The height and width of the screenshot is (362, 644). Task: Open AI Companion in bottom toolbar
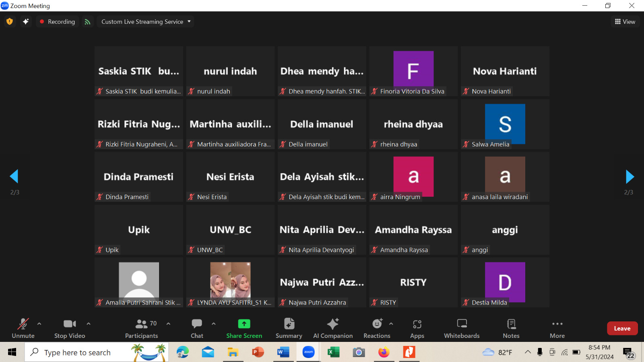[333, 328]
